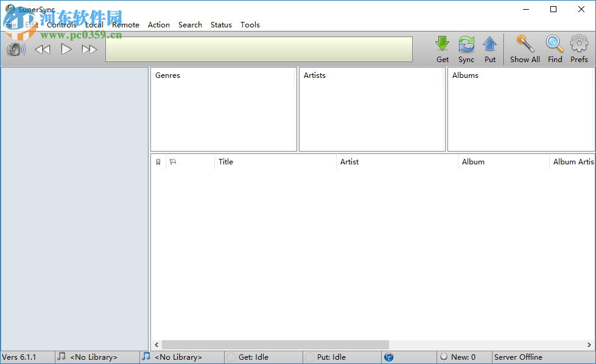The height and width of the screenshot is (364, 596).
Task: Click the flag column header icon
Action: tap(173, 162)
